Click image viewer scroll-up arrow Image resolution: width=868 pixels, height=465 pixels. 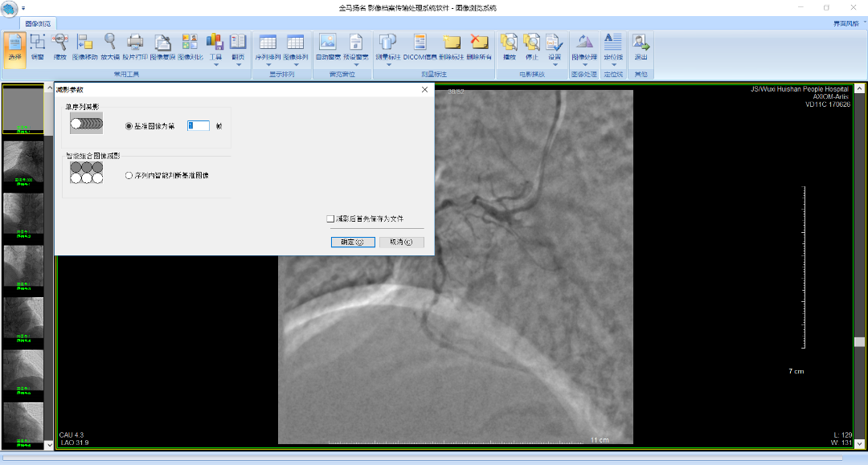click(860, 88)
